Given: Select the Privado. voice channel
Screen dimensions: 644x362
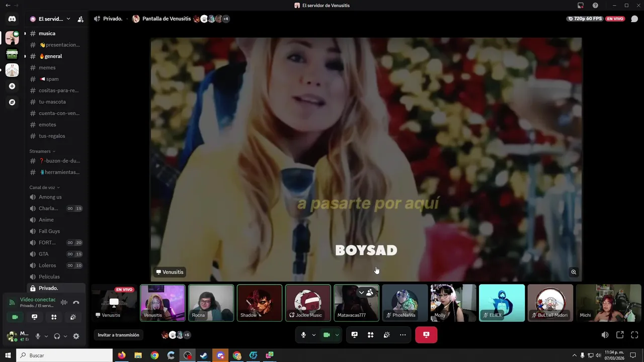Looking at the screenshot, I should (x=56, y=288).
